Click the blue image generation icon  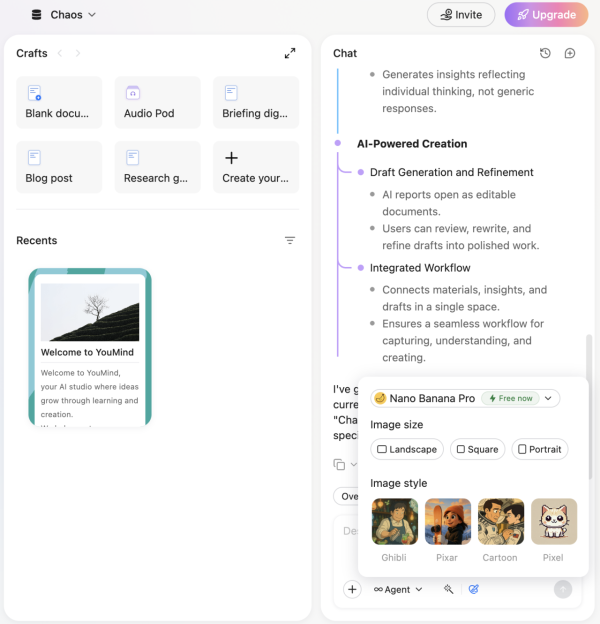474,589
